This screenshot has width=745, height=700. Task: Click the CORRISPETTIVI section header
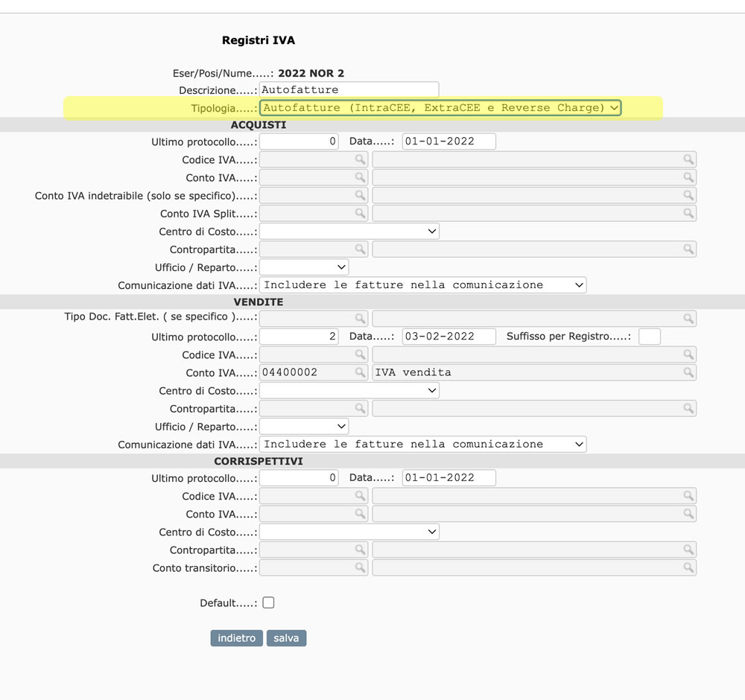(259, 461)
